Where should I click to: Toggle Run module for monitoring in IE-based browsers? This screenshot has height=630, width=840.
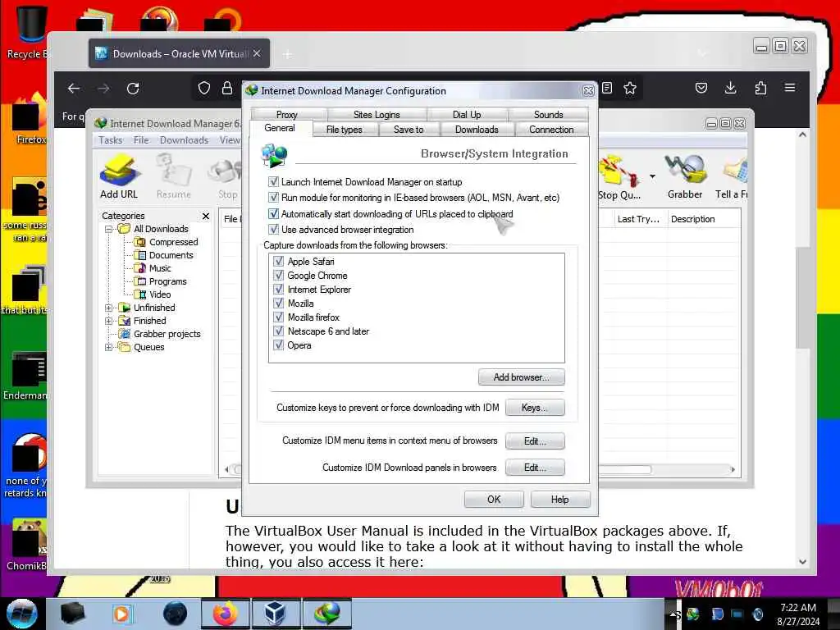point(274,197)
